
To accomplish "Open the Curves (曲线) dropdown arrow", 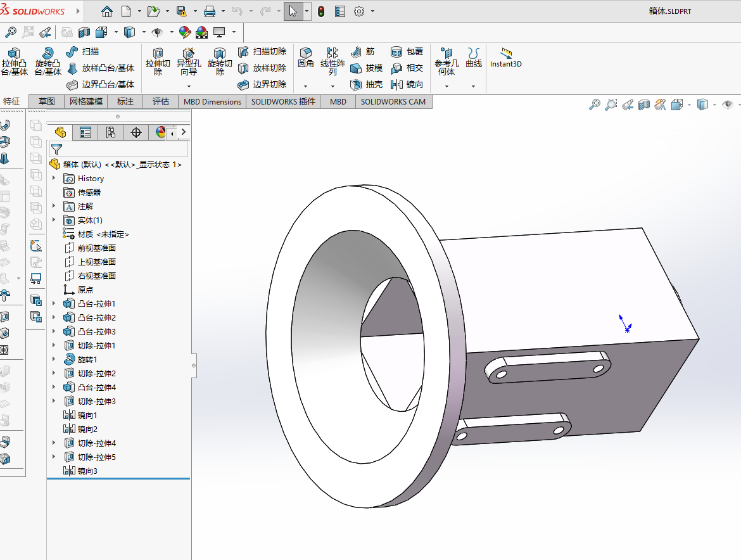I will [473, 87].
